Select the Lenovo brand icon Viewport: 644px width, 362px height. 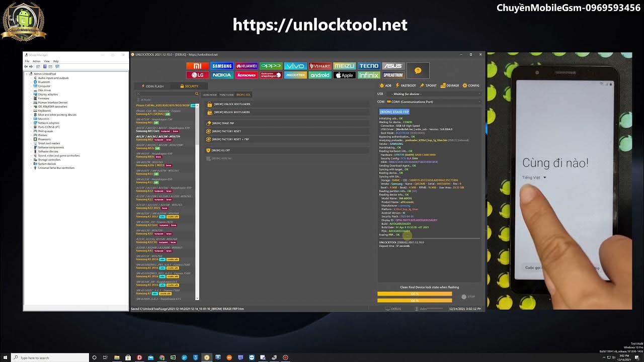click(247, 75)
